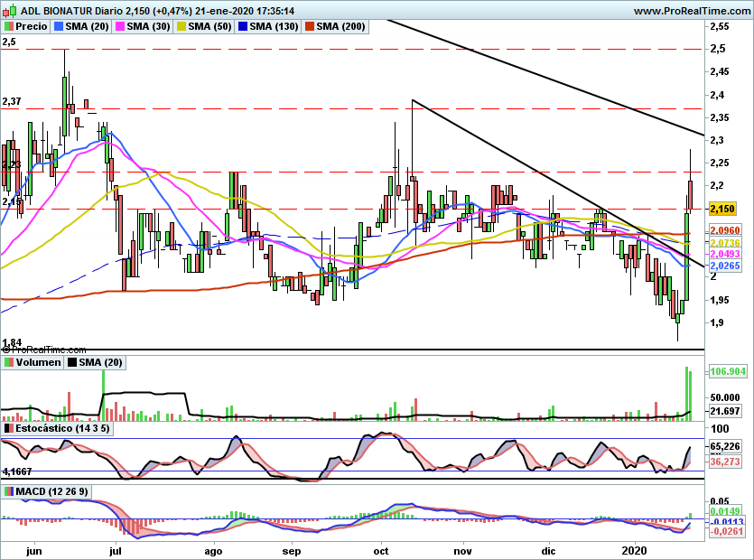Image resolution: width=754 pixels, height=560 pixels.
Task: Click the Precio legend candle icon
Action: pyautogui.click(x=8, y=27)
